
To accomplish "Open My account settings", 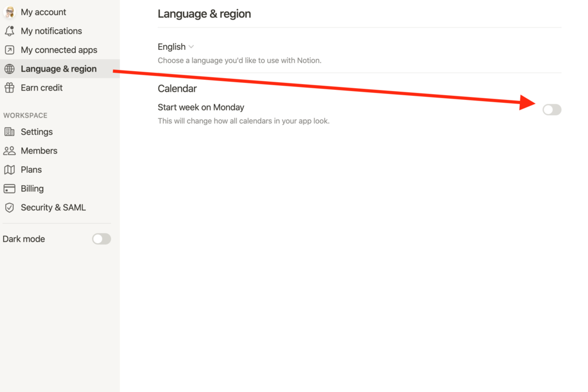I will click(60, 12).
